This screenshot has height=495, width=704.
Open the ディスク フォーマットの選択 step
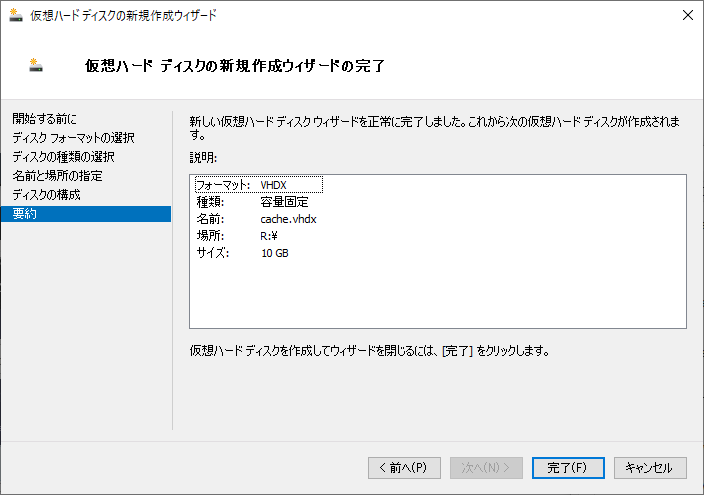(73, 137)
